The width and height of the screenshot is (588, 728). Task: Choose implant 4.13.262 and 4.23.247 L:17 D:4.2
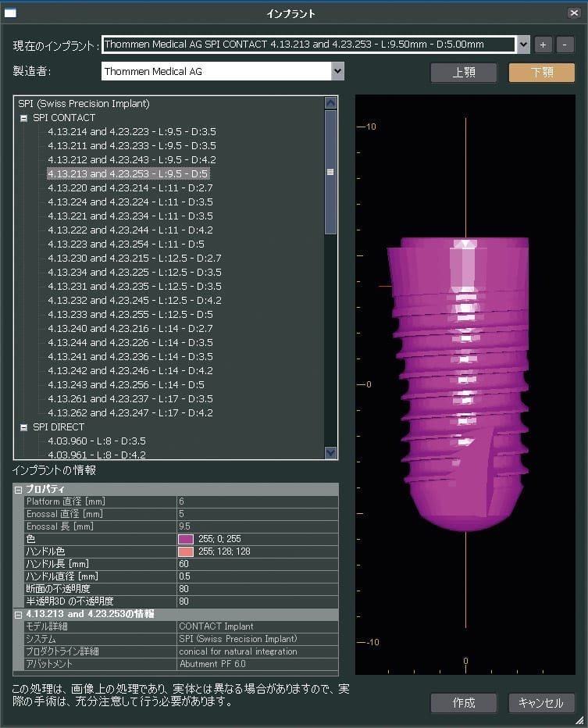tap(130, 413)
